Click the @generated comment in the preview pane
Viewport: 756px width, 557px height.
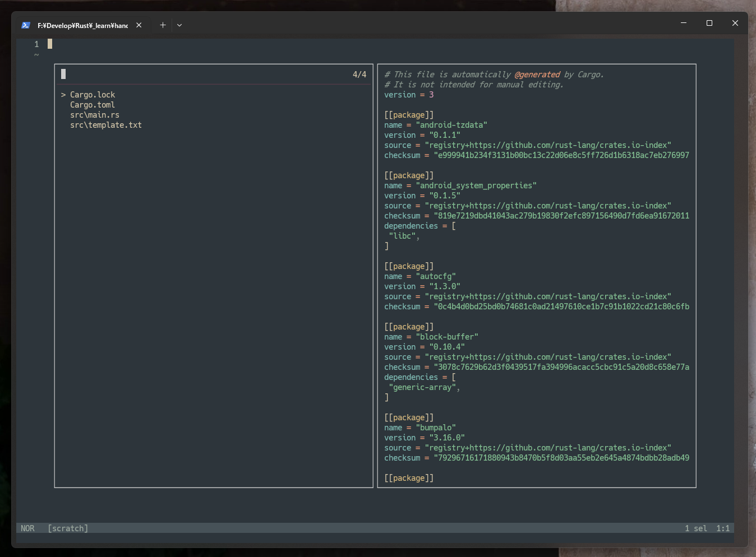click(x=537, y=74)
